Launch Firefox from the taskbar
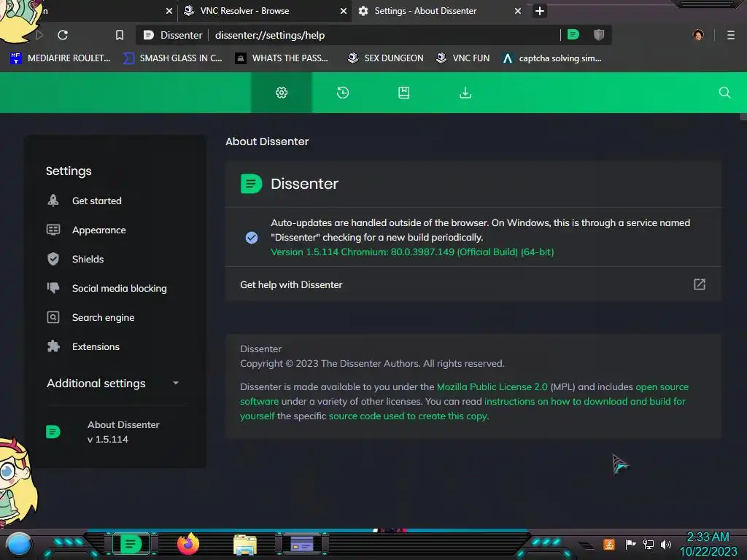This screenshot has width=747, height=560. [x=188, y=543]
